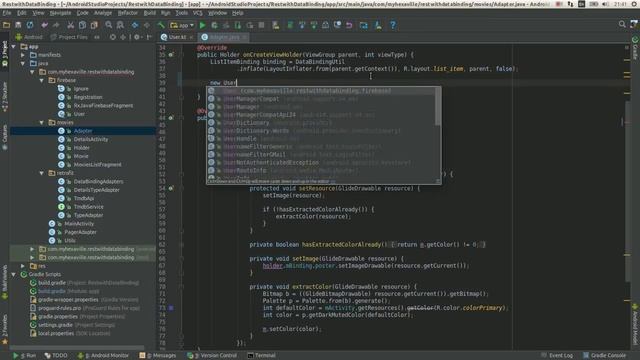The width and height of the screenshot is (640, 360).
Task: Open the Terminal tool window
Action: click(261, 356)
